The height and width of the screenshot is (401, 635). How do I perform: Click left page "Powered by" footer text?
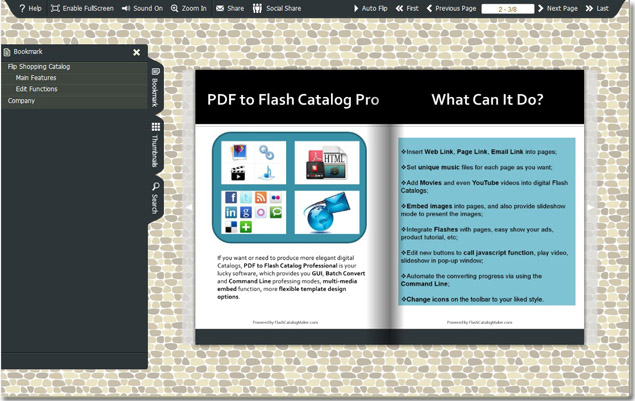pos(285,322)
